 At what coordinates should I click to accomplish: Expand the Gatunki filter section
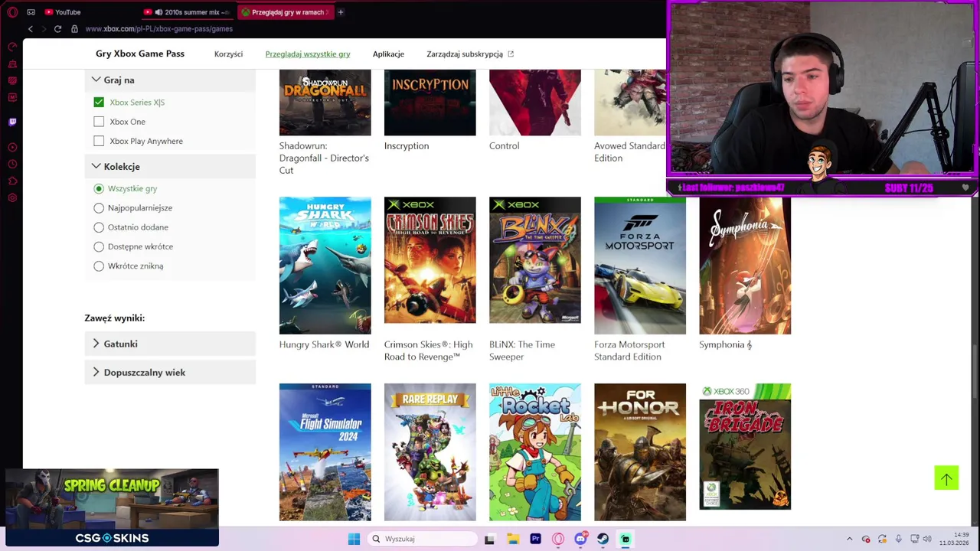point(170,344)
